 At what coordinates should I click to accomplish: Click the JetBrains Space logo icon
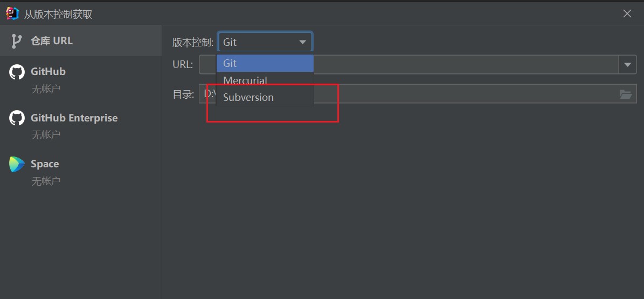pos(17,164)
